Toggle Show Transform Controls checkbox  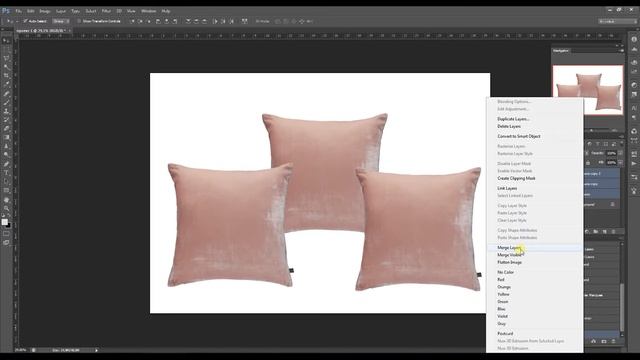coord(79,21)
